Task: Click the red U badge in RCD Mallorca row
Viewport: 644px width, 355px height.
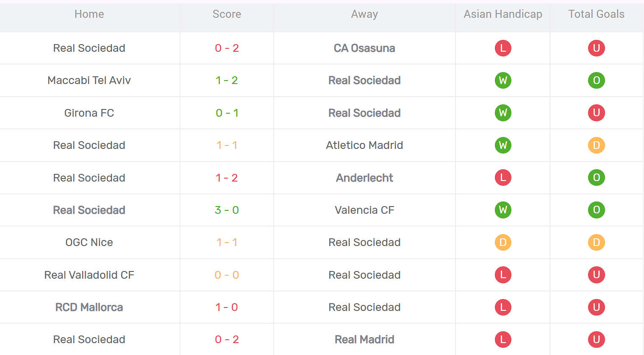Action: pos(596,307)
